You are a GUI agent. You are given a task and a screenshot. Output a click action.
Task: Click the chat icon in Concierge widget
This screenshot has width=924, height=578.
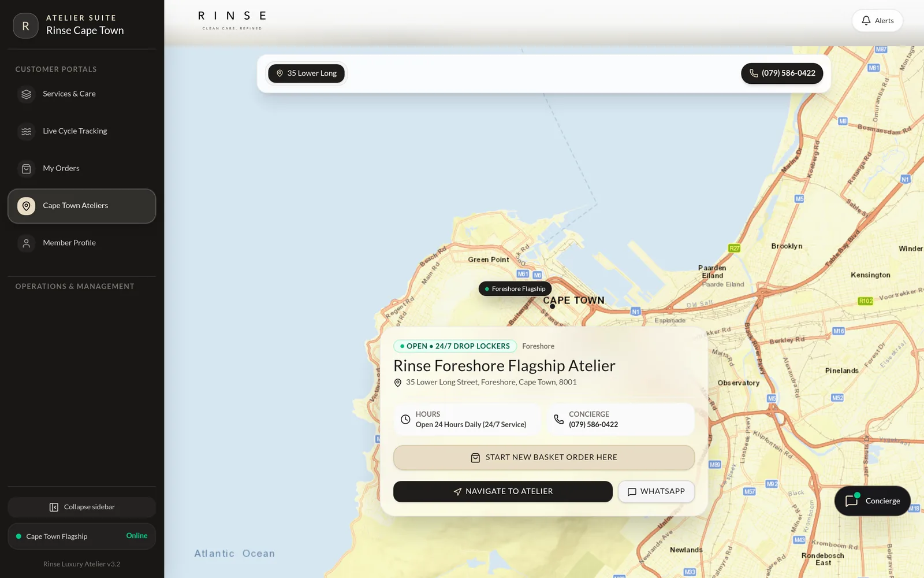[852, 501]
